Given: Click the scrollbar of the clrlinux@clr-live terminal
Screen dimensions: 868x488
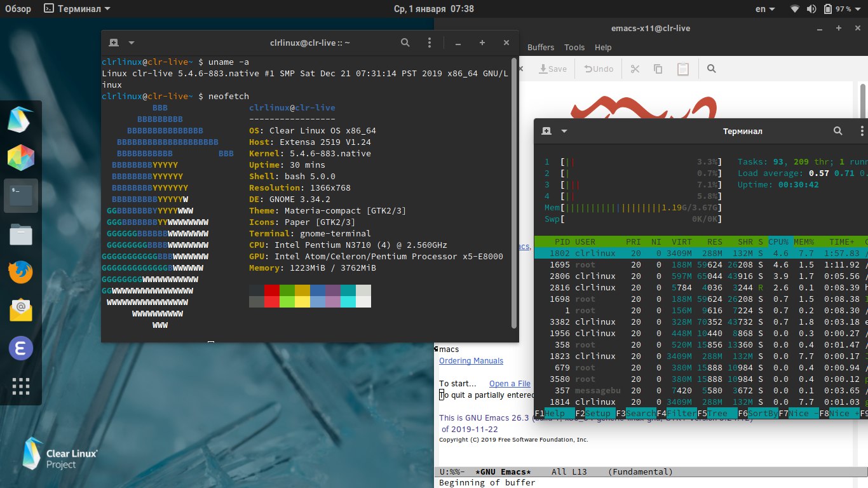Looking at the screenshot, I should [514, 193].
